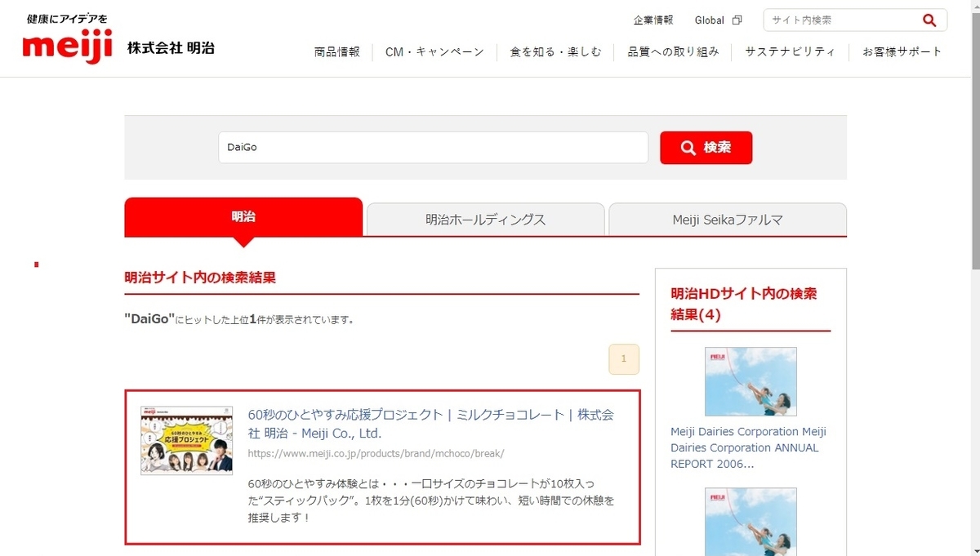Image resolution: width=980 pixels, height=556 pixels.
Task: Click the 明治サイト内の検索結果 heading
Action: point(200,278)
